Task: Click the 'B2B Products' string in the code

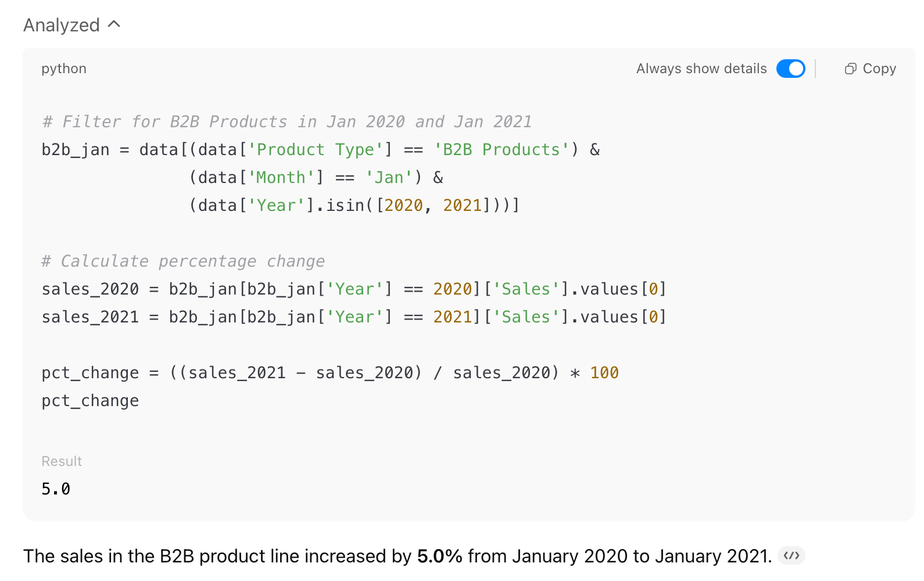Action: click(x=502, y=150)
